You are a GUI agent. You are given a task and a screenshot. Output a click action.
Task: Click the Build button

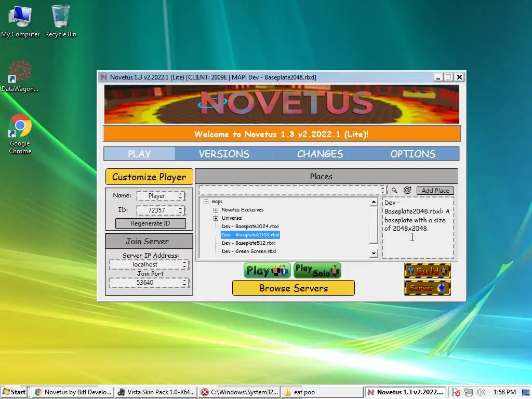click(x=428, y=271)
